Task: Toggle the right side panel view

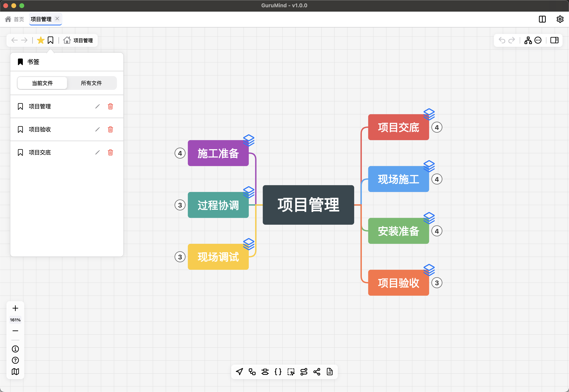Action: pos(554,40)
